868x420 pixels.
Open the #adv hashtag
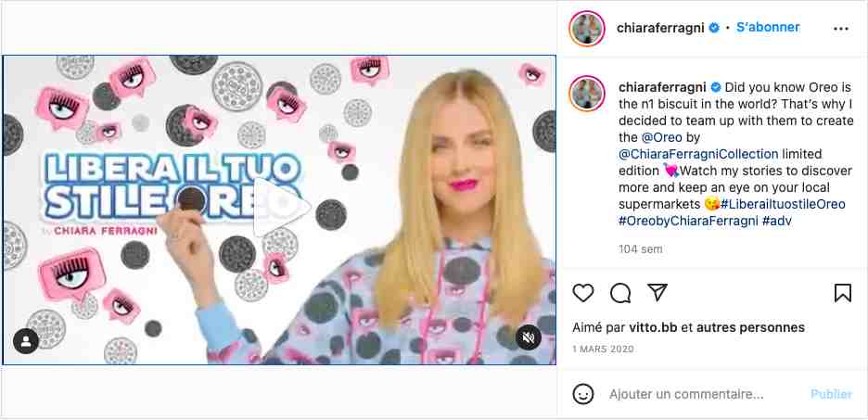point(777,221)
